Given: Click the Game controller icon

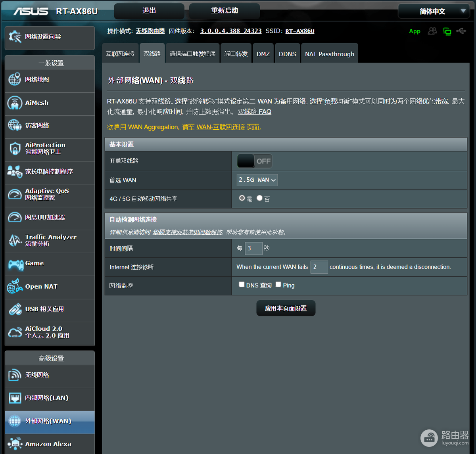Looking at the screenshot, I should click(15, 264).
